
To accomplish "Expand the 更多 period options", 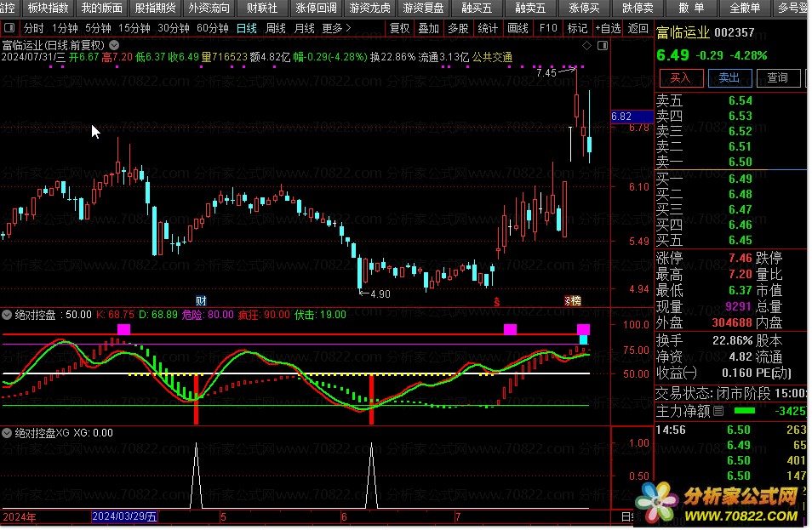I will pos(336,28).
